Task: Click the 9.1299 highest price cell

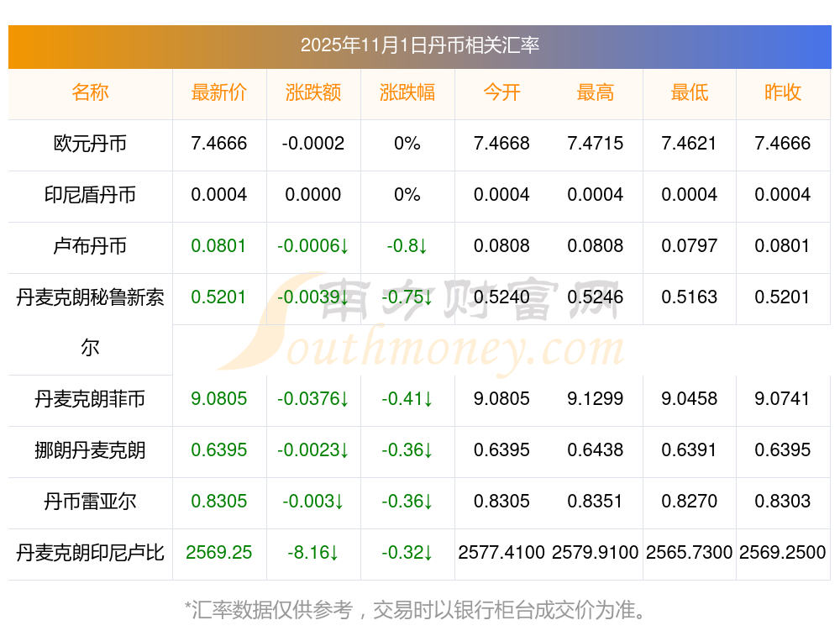Action: 596,399
